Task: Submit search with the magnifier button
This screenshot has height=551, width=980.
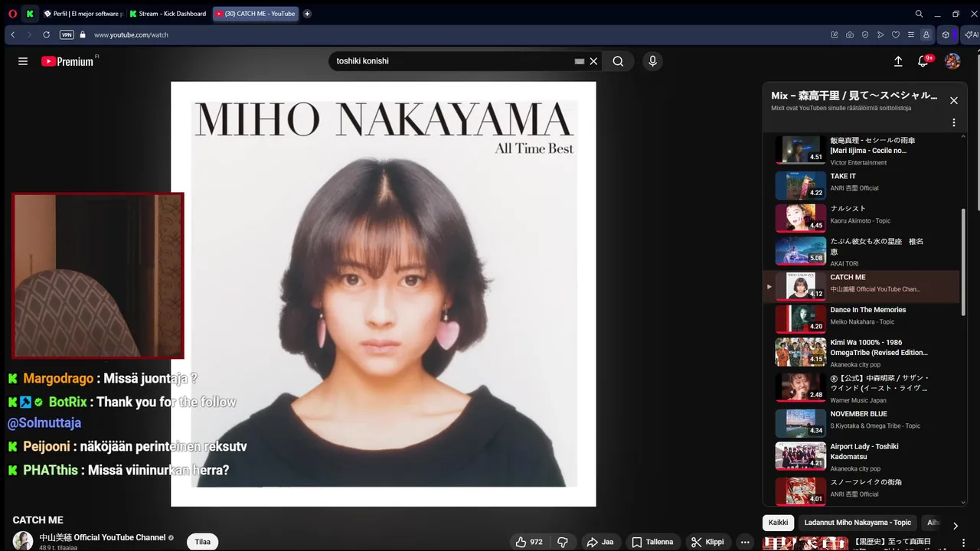Action: [618, 61]
